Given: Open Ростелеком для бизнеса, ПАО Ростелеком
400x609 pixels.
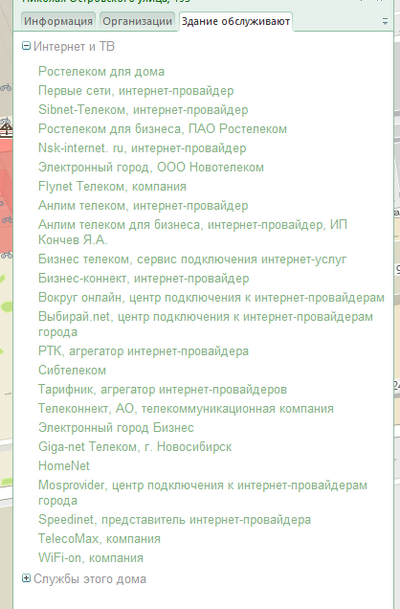Looking at the screenshot, I should [162, 129].
